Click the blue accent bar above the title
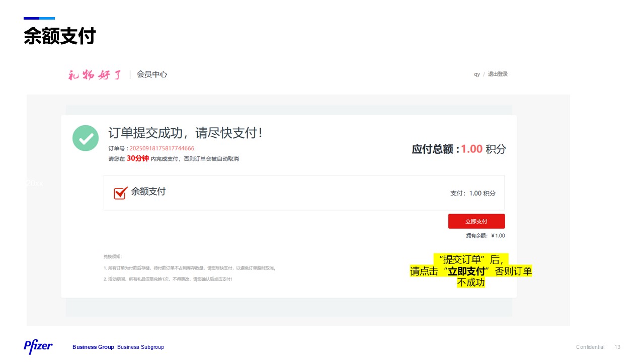The width and height of the screenshot is (644, 362). pyautogui.click(x=38, y=18)
